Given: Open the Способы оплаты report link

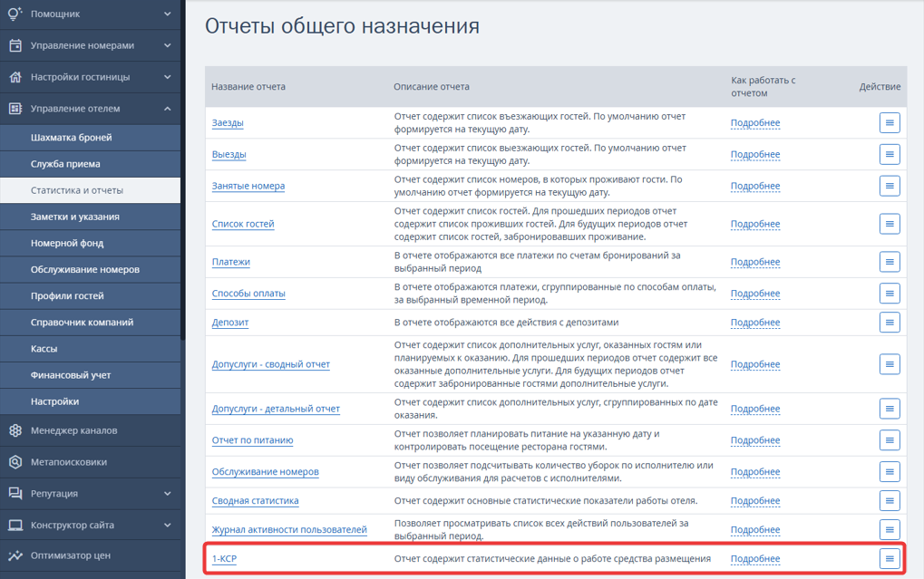Looking at the screenshot, I should (248, 294).
